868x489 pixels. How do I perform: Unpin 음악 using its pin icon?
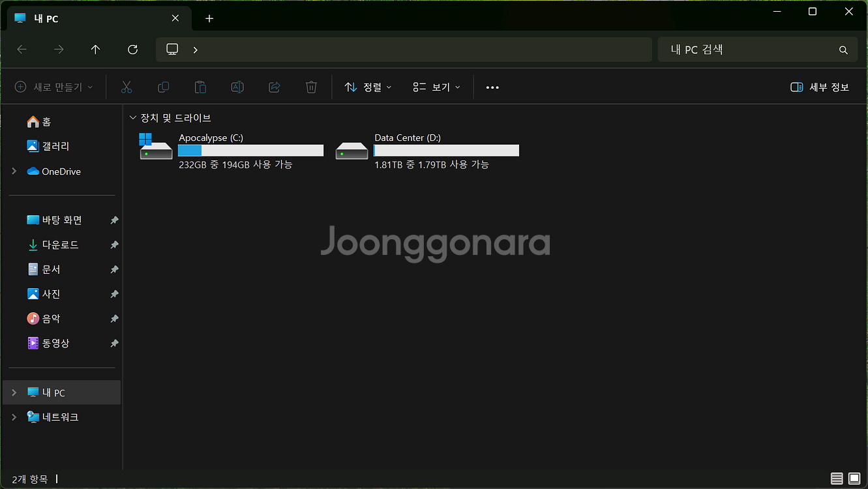click(114, 319)
